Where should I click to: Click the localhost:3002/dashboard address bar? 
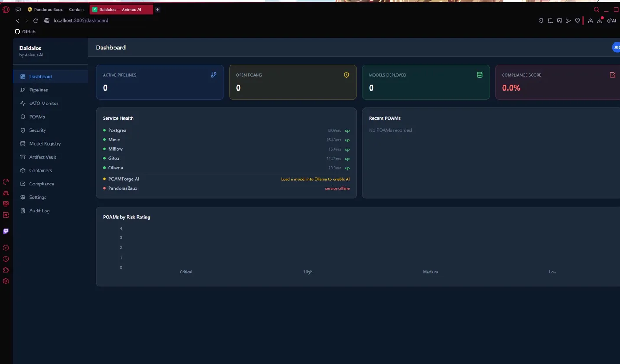[81, 20]
